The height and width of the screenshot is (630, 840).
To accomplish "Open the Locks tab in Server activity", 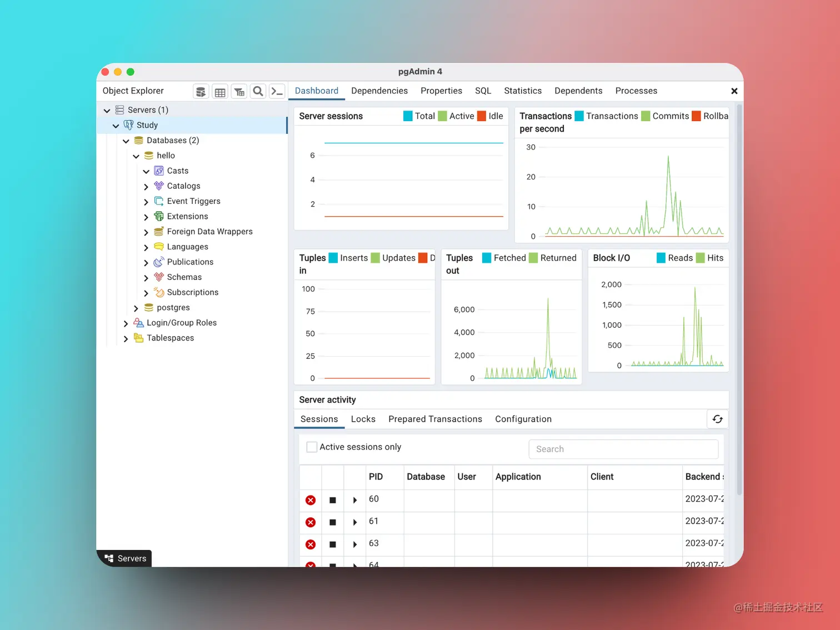I will point(363,419).
